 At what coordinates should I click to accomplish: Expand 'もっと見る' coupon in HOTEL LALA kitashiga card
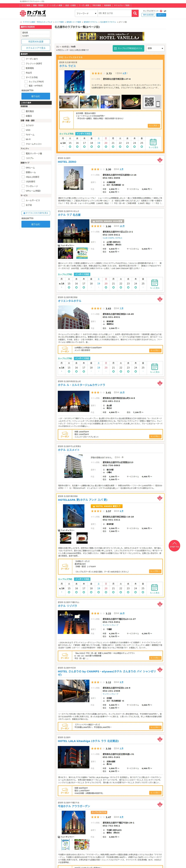coord(155,792)
